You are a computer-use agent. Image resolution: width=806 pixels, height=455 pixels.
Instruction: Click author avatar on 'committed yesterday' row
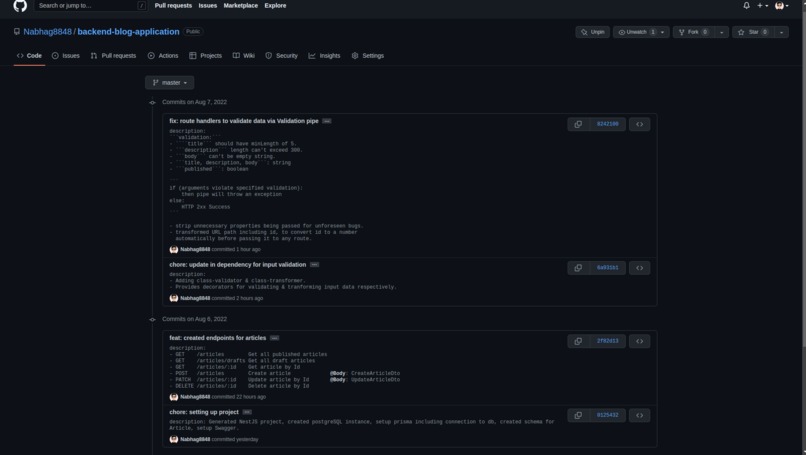pos(174,440)
